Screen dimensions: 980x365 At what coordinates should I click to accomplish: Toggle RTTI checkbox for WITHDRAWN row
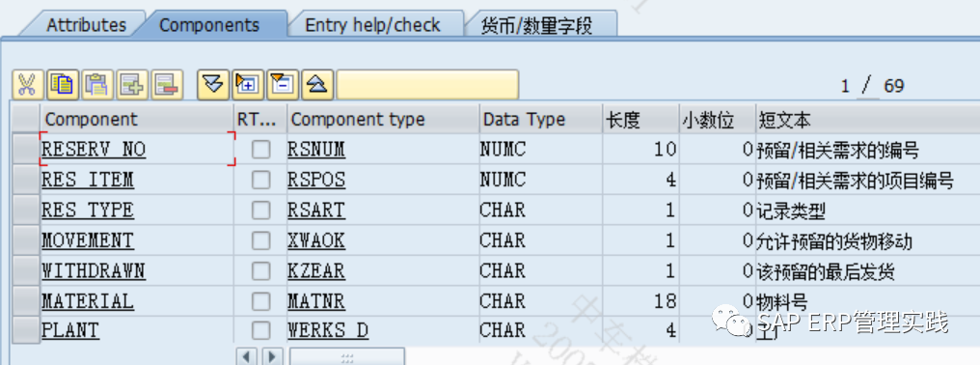(261, 271)
